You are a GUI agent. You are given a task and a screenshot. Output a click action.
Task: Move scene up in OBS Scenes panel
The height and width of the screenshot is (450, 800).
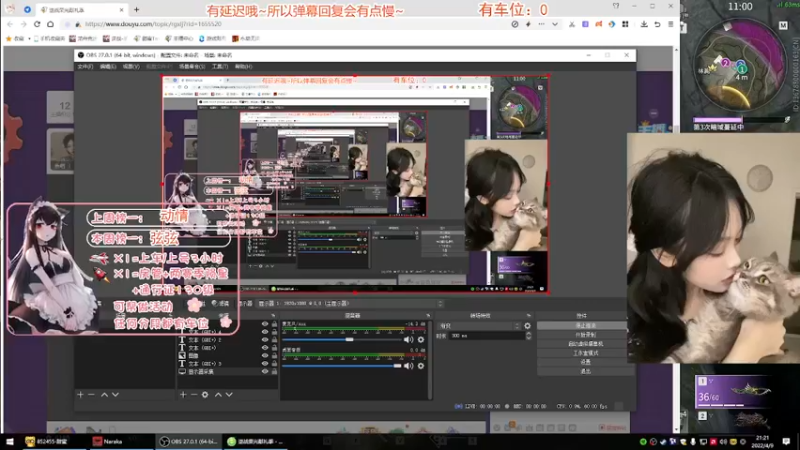(x=104, y=394)
